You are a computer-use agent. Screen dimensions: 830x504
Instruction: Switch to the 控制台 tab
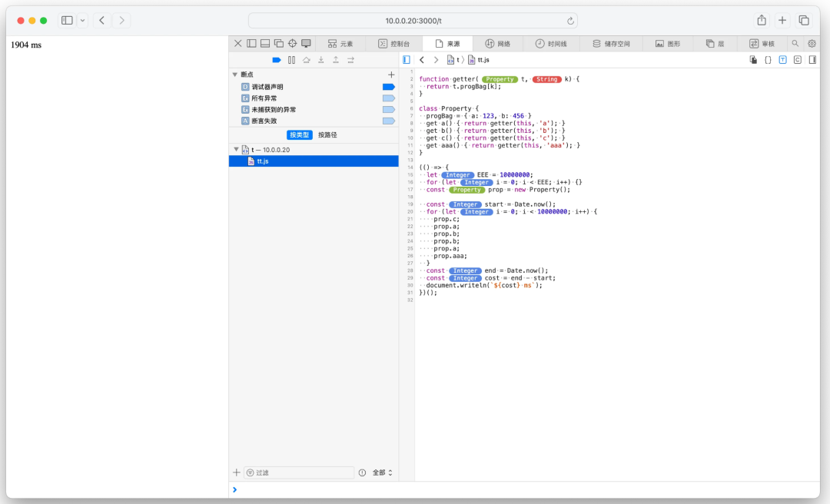pos(394,44)
